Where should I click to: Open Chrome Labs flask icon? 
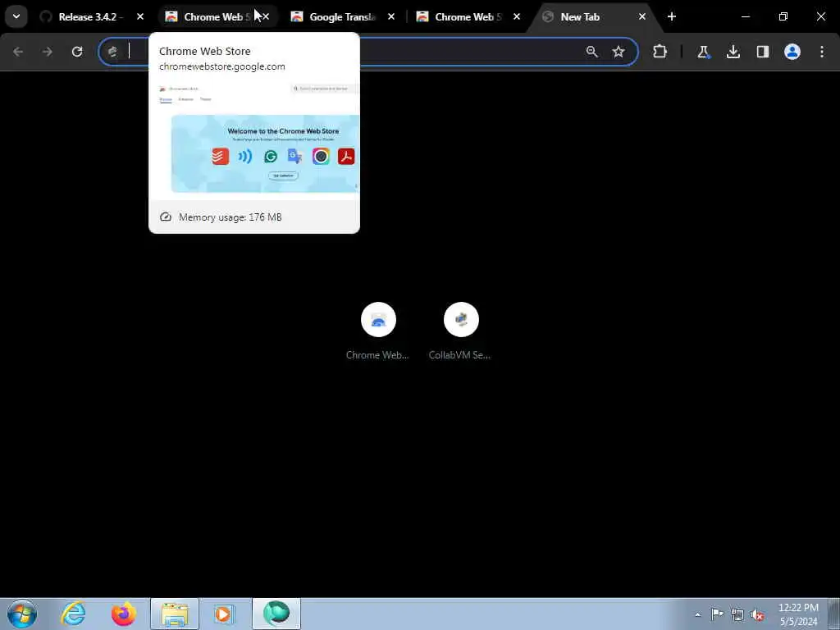pos(703,52)
